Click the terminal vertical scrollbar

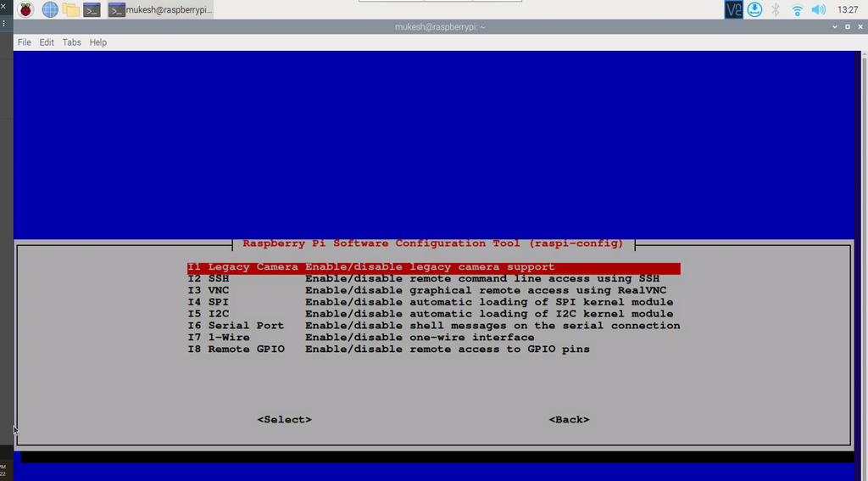tap(864, 266)
